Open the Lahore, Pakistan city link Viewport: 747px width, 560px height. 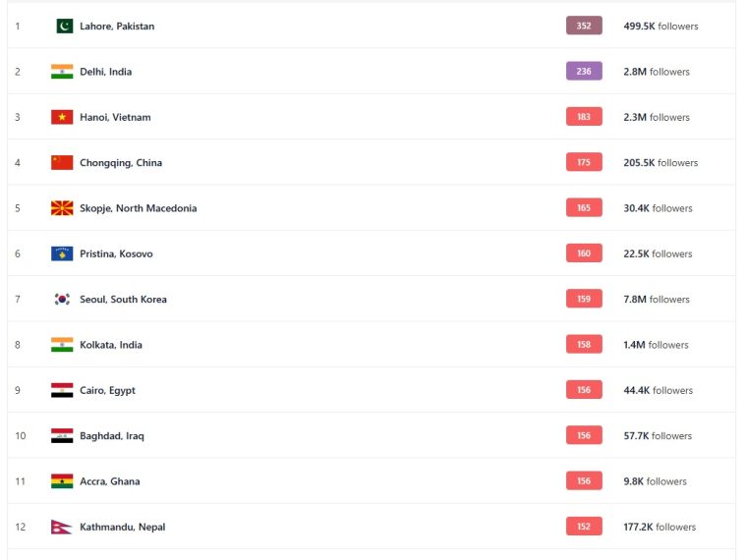click(x=117, y=27)
